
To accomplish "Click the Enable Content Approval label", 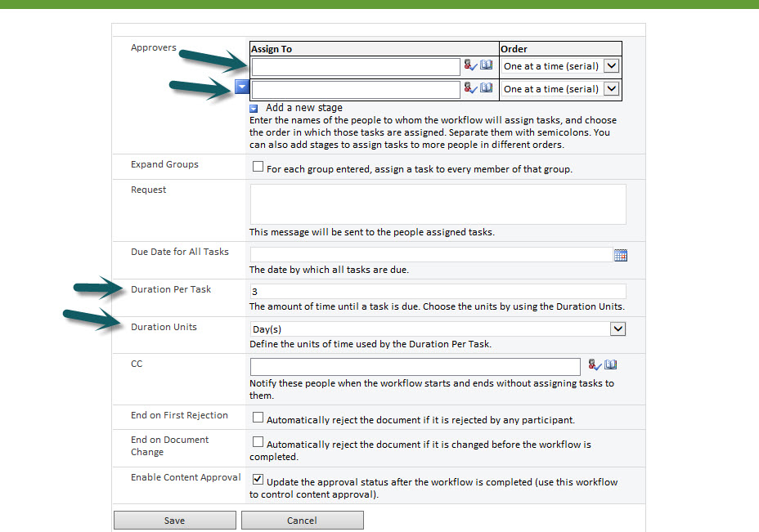I will [x=186, y=477].
